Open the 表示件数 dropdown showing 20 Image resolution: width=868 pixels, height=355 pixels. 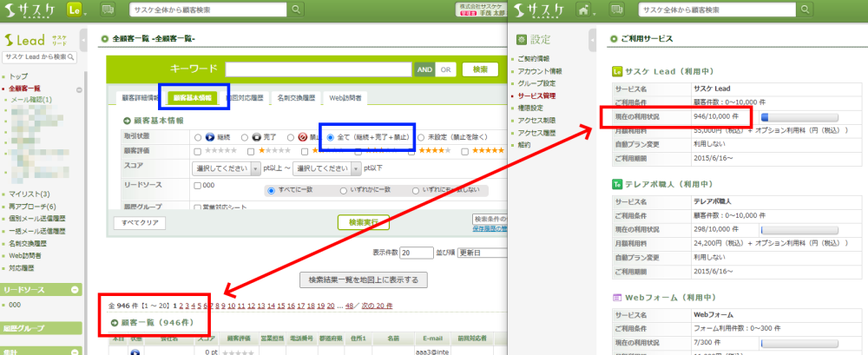(416, 253)
